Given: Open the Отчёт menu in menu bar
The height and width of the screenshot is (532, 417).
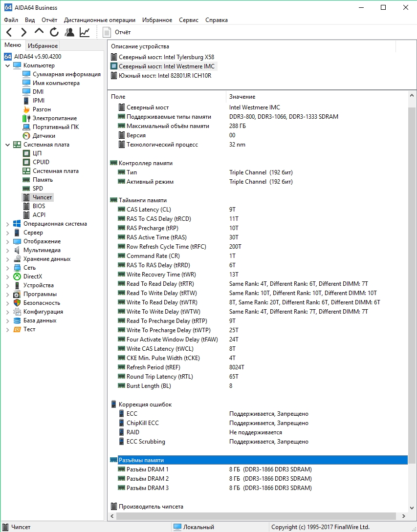Looking at the screenshot, I should click(x=49, y=20).
